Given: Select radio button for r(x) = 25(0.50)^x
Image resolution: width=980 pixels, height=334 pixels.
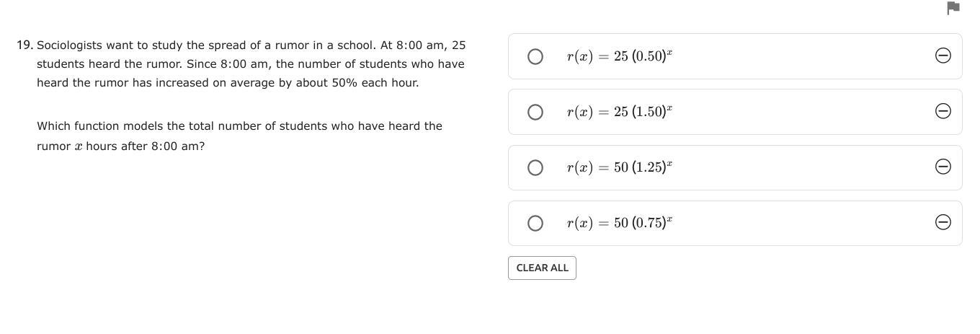Looking at the screenshot, I should pyautogui.click(x=535, y=56).
